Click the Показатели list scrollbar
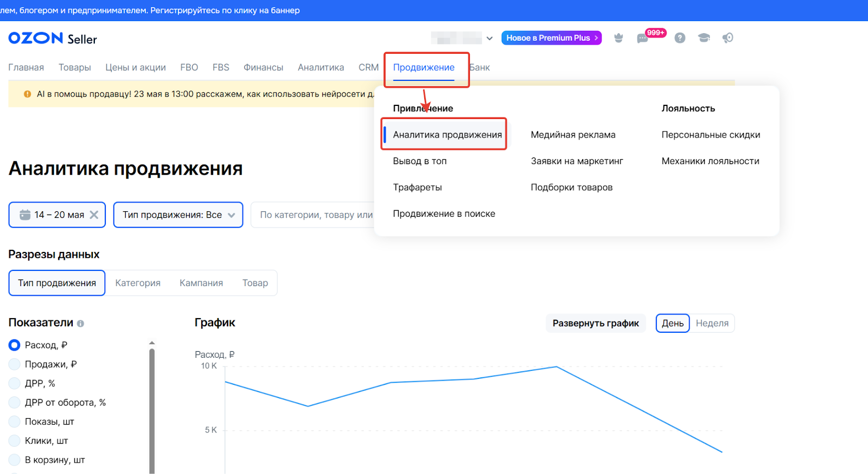868x474 pixels. point(152,411)
